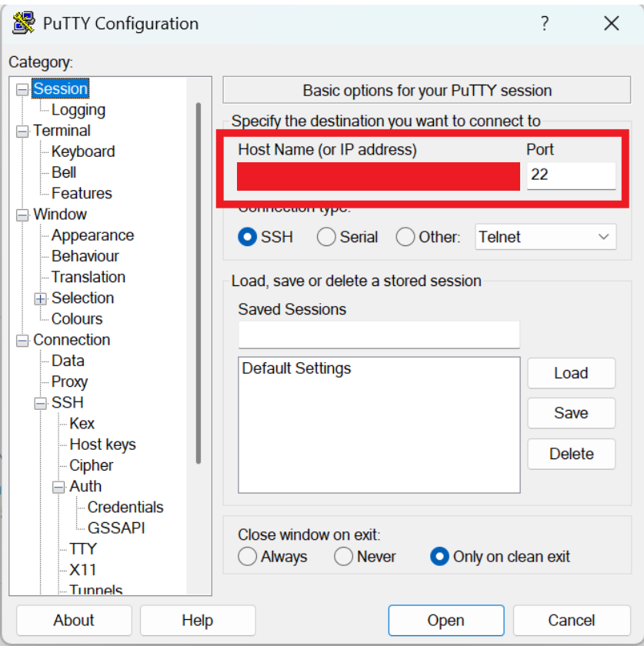Click the category tree vertical scrollbar
Image resolution: width=644 pixels, height=646 pixels.
tap(199, 284)
